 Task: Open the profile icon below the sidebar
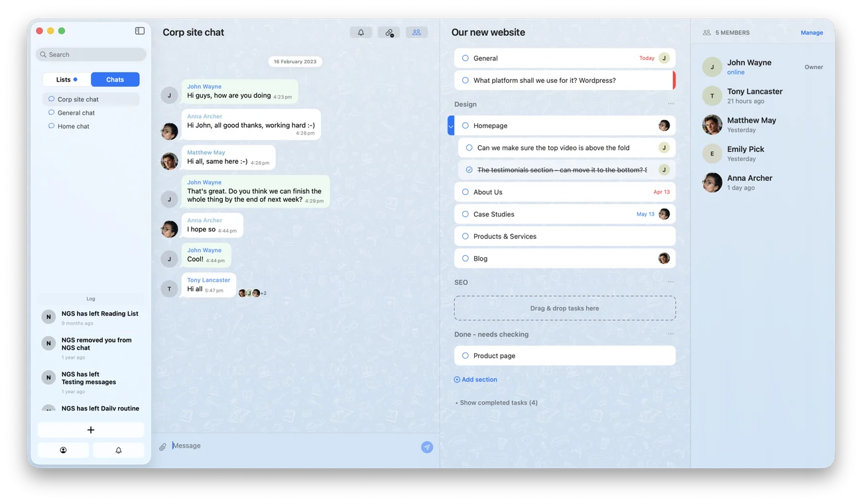click(x=63, y=450)
